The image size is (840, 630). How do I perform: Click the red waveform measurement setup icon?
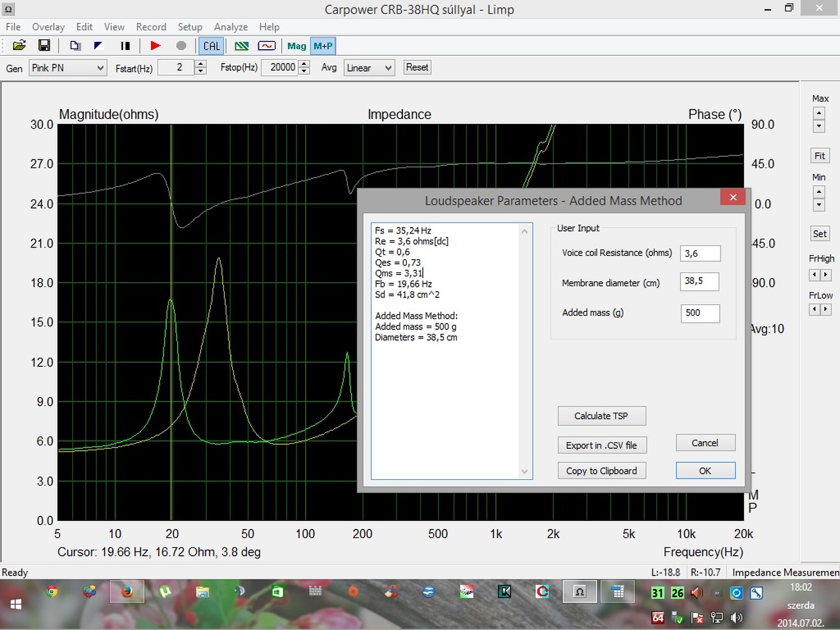266,45
